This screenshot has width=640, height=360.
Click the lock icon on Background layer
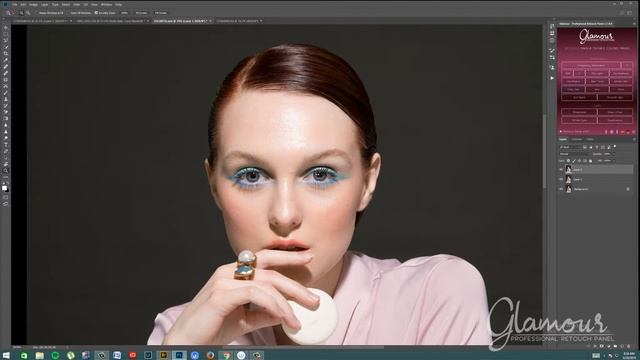[x=628, y=189]
